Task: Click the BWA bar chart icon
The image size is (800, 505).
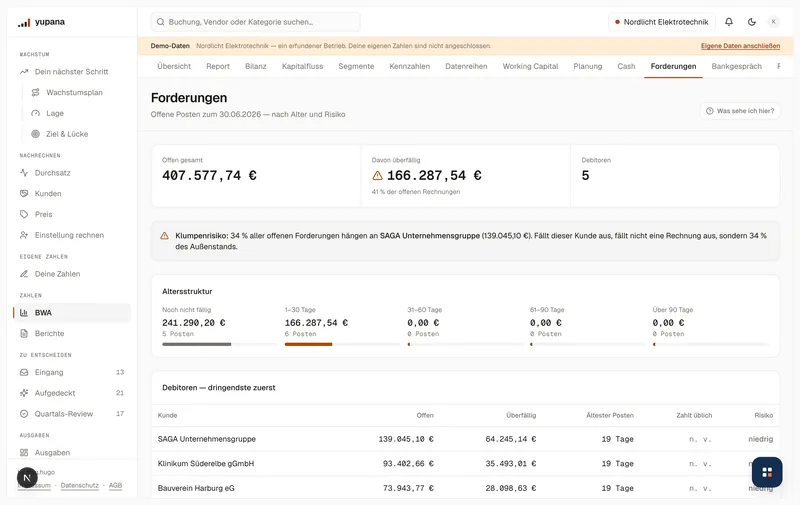Action: (24, 313)
